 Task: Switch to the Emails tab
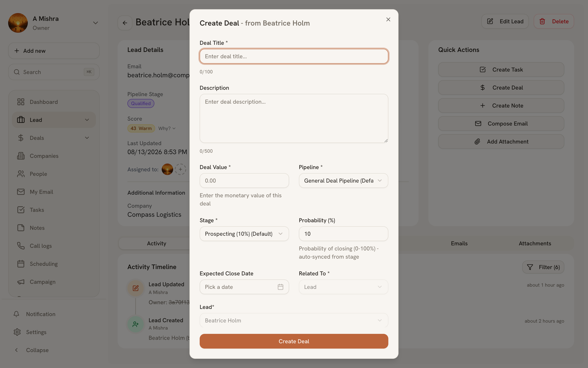(459, 243)
